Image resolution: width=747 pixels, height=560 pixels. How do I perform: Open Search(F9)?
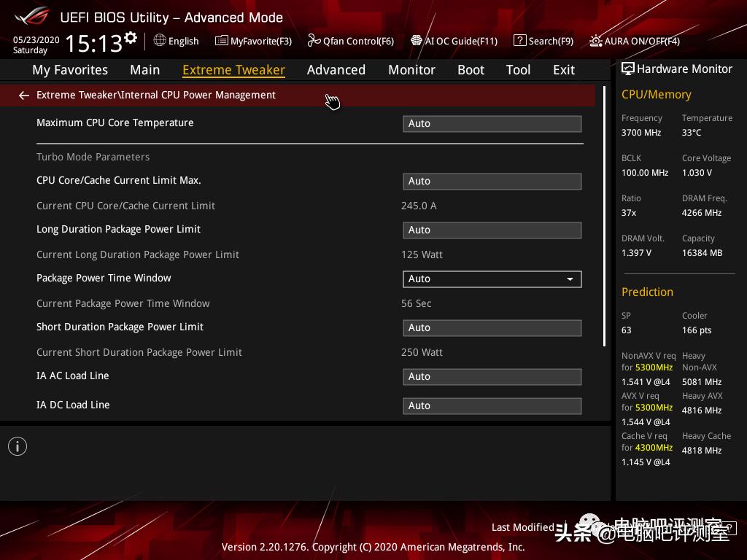tap(543, 41)
